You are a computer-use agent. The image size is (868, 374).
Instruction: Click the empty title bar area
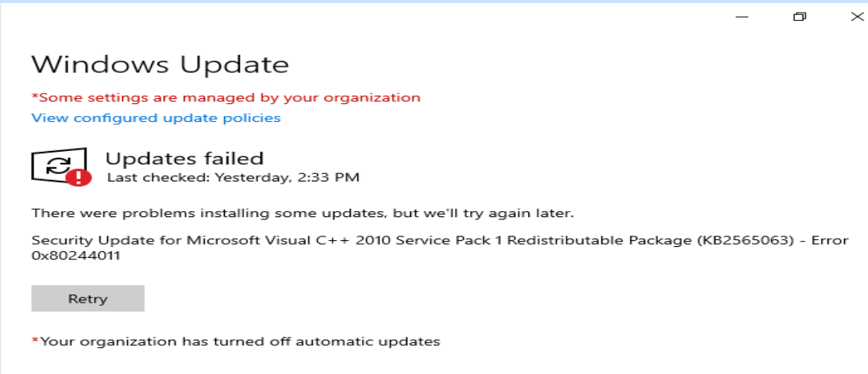pyautogui.click(x=372, y=17)
